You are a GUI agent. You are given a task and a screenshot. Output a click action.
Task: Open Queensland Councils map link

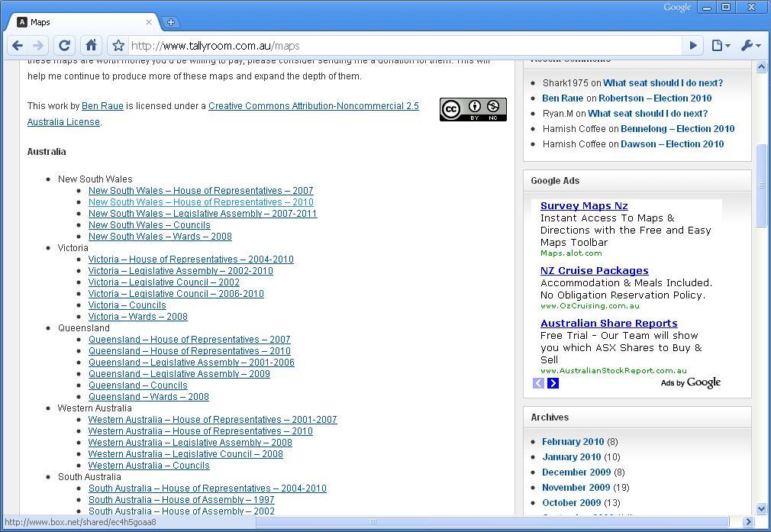point(137,385)
